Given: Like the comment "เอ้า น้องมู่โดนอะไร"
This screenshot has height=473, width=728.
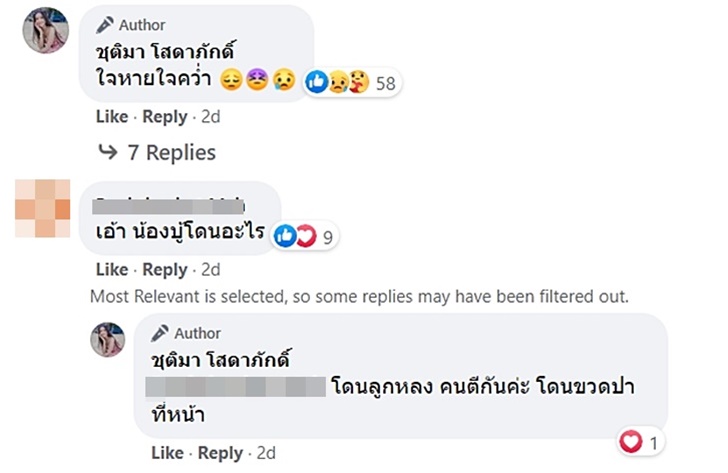Looking at the screenshot, I should pos(112,270).
